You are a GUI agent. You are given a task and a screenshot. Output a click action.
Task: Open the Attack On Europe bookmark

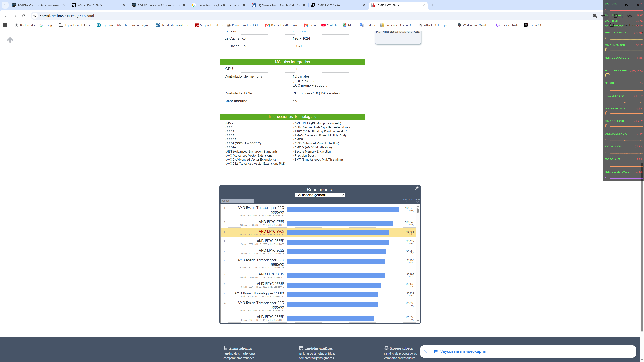(435, 25)
